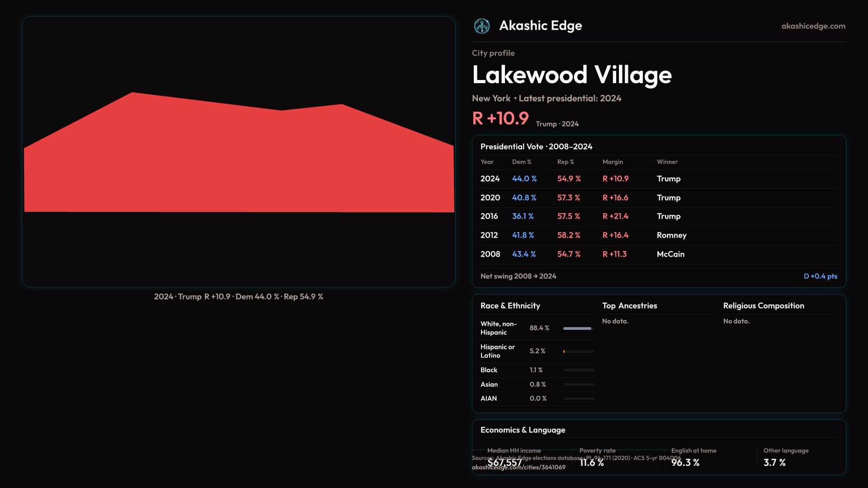
Task: Click the Race & Ethnicity heading
Action: [x=510, y=306]
